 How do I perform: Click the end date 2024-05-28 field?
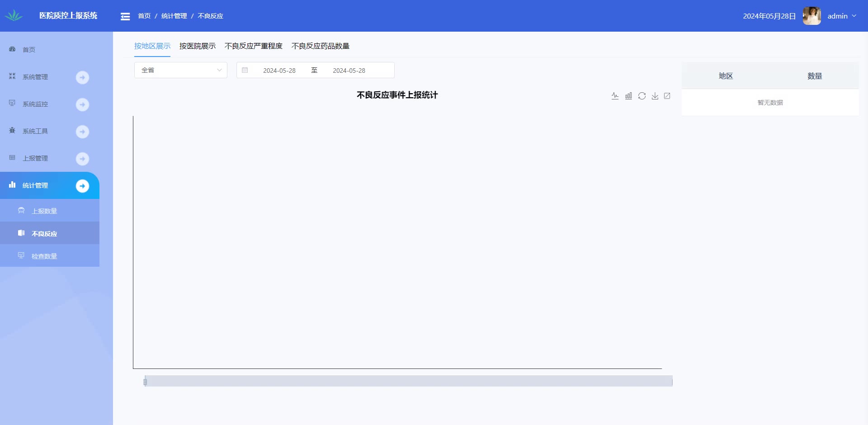pyautogui.click(x=349, y=71)
